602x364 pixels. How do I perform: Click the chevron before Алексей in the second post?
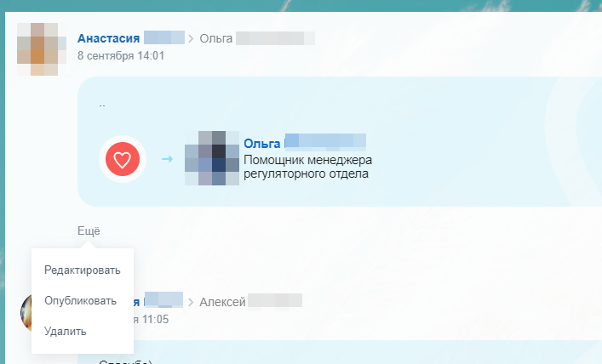coord(191,302)
